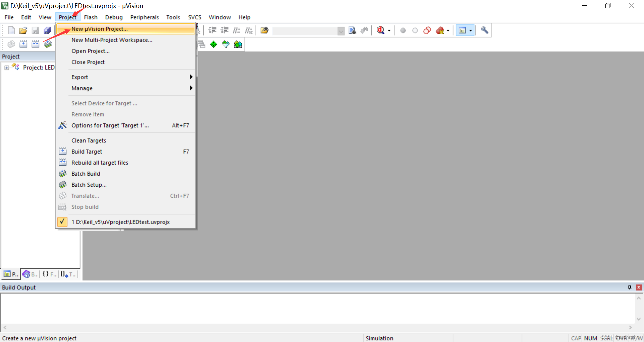Click the Find in Files icon
This screenshot has width=644, height=342.
point(264,31)
